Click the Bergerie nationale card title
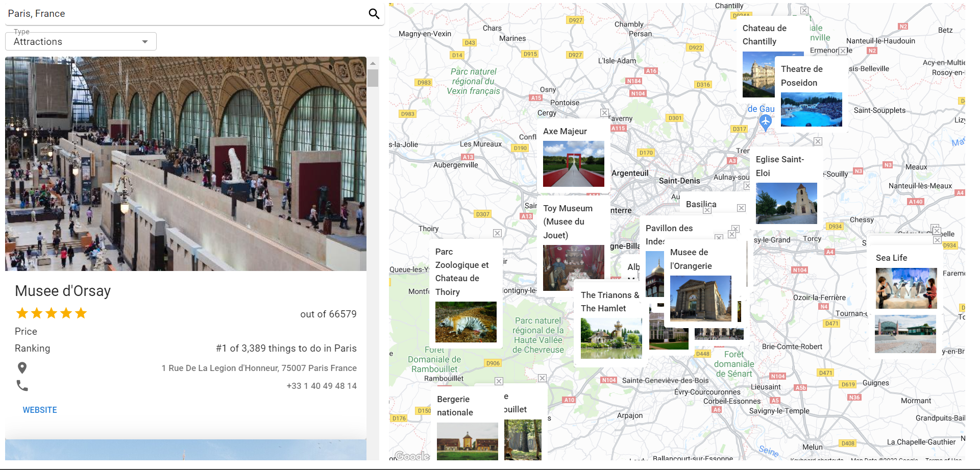 (455, 406)
